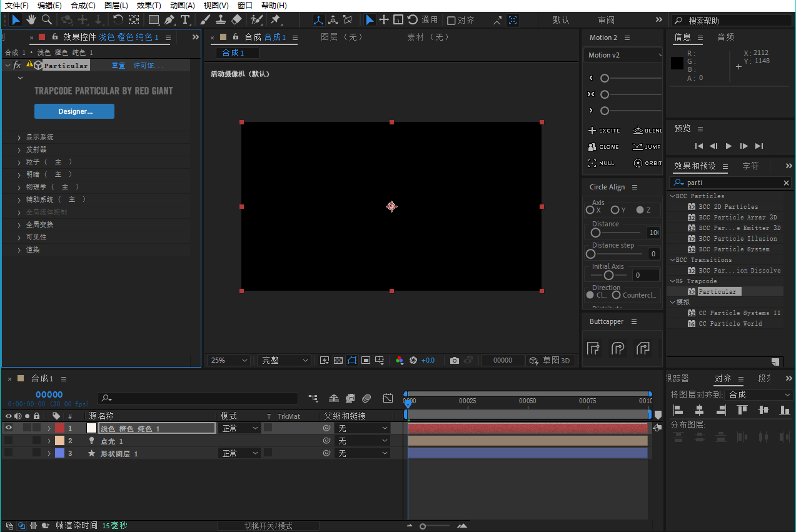Screen dimensions: 796x532
Task: Select the Eraser tool
Action: (x=236, y=20)
